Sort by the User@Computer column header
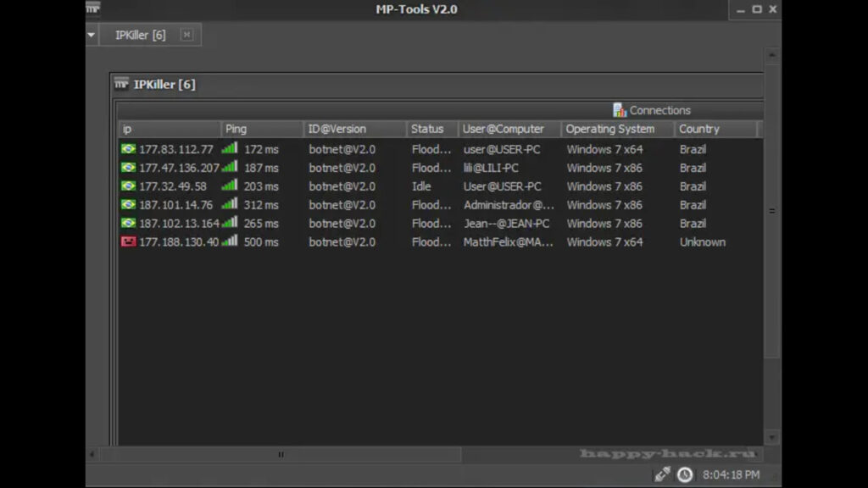Viewport: 868px width, 488px height. [509, 129]
